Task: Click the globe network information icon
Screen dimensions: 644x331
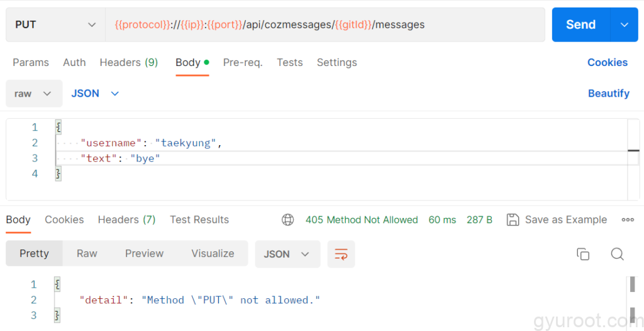Action: pos(288,220)
